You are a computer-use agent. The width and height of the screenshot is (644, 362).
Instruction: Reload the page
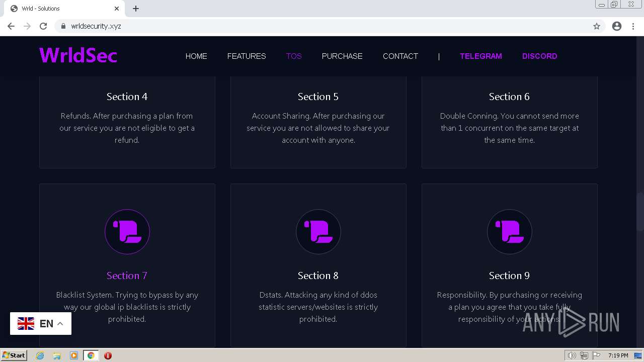(43, 26)
